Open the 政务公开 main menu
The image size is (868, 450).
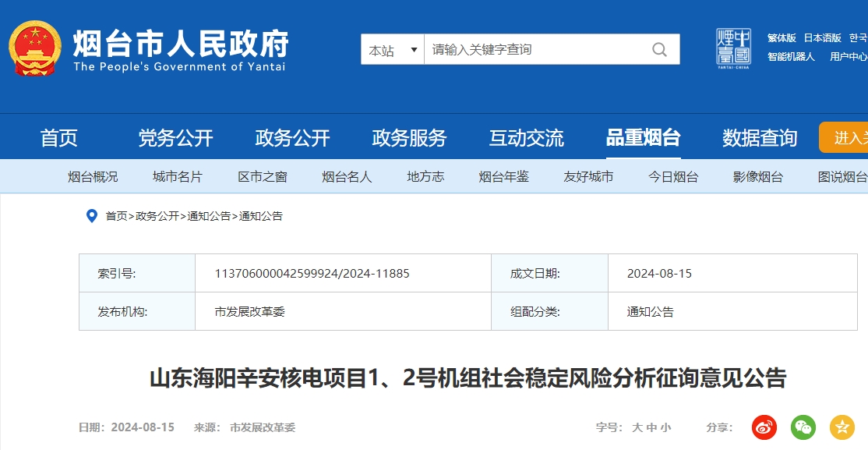292,138
